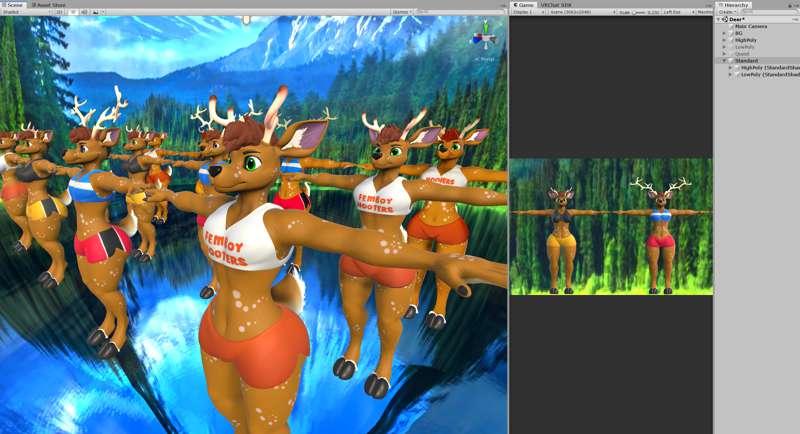Select the HighPoly object in Hierarchy

pyautogui.click(x=745, y=40)
